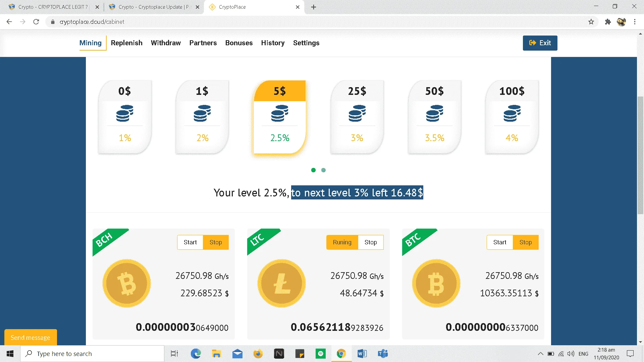The image size is (644, 362).
Task: Click the Exit button
Action: (x=540, y=43)
